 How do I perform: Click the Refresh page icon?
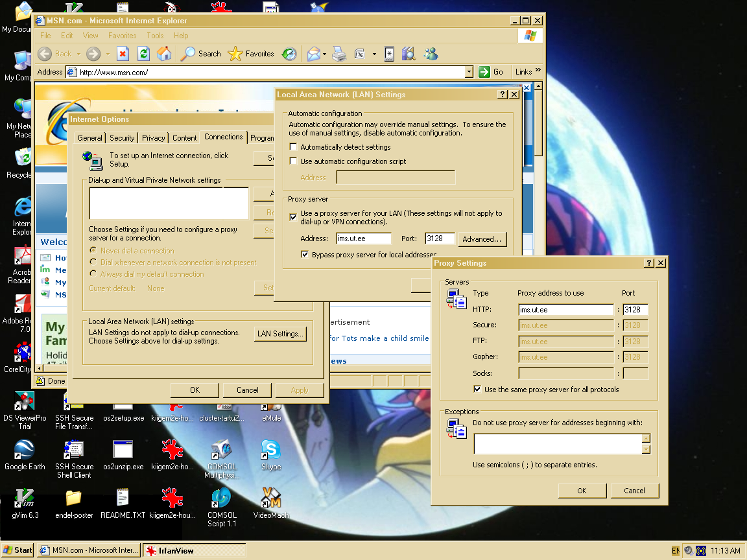tap(143, 54)
